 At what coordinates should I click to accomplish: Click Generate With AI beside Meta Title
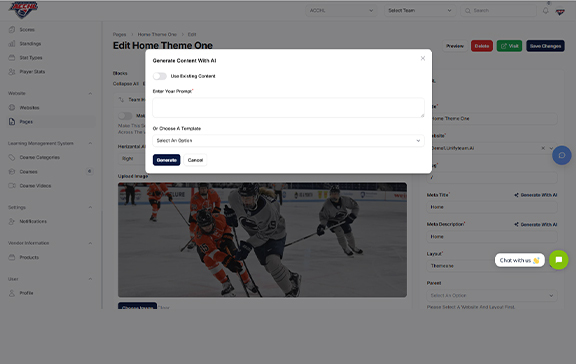click(536, 195)
